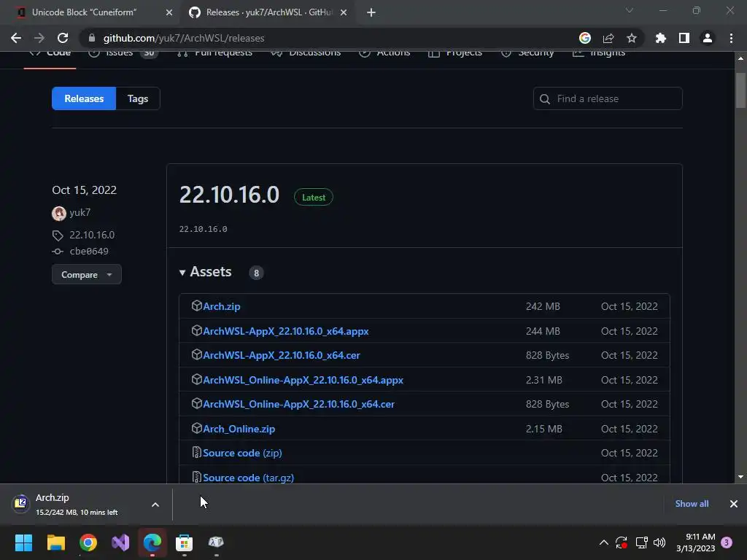Go back to previous page
This screenshot has height=560, width=747.
(16, 38)
